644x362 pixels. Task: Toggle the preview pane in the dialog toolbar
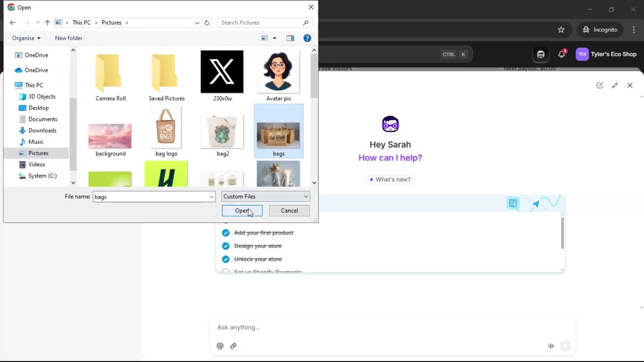click(x=290, y=38)
